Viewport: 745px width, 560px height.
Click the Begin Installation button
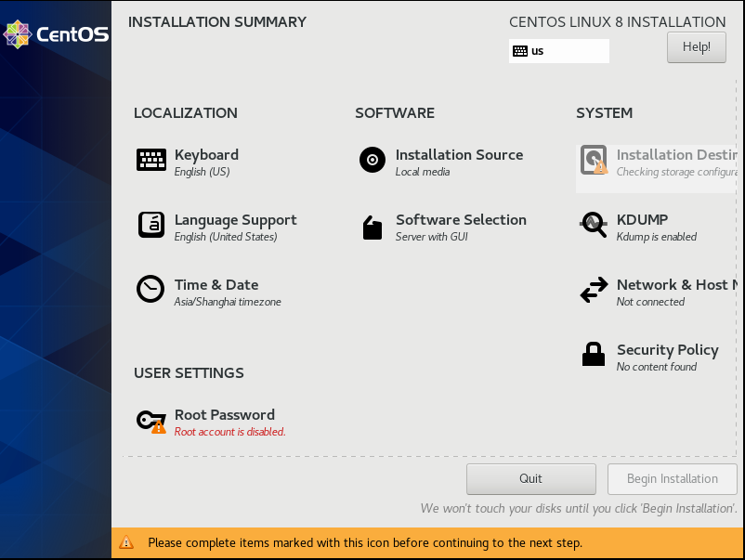coord(672,479)
